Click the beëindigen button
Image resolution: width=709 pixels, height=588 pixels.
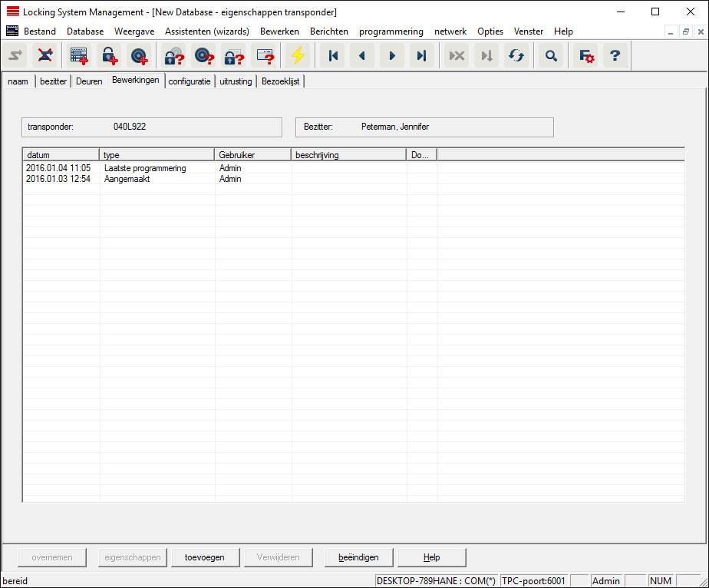(x=358, y=557)
